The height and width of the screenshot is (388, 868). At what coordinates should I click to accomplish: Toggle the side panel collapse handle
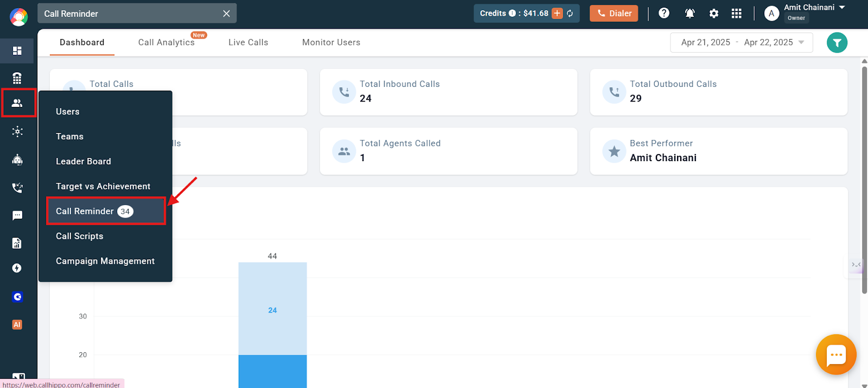[x=856, y=265]
